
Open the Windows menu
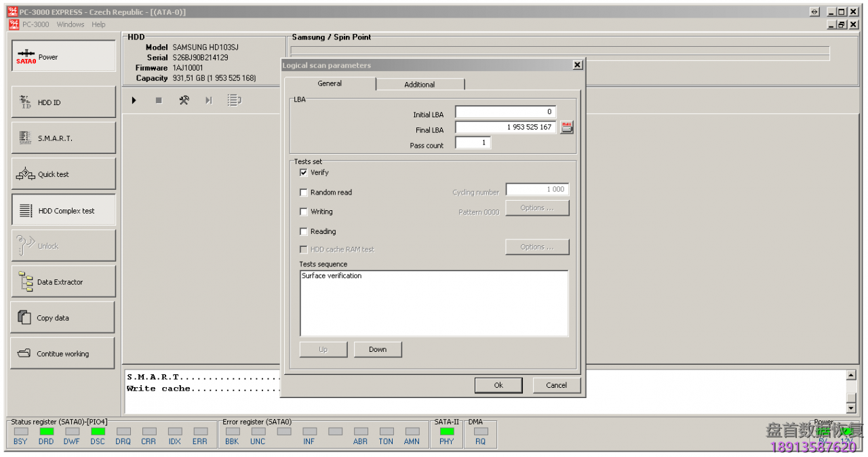click(71, 24)
